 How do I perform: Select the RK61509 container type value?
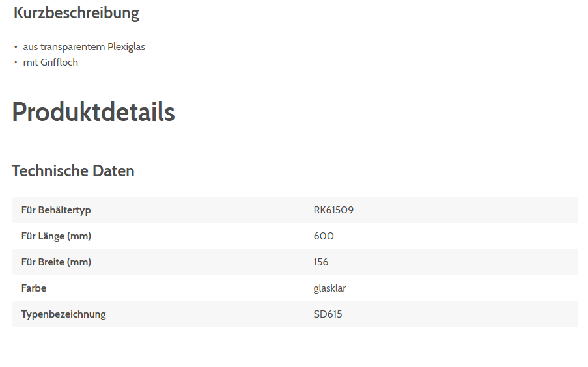coord(333,210)
